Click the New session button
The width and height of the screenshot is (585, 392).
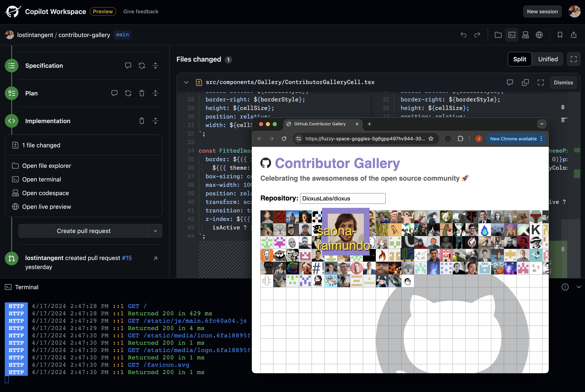click(x=542, y=11)
